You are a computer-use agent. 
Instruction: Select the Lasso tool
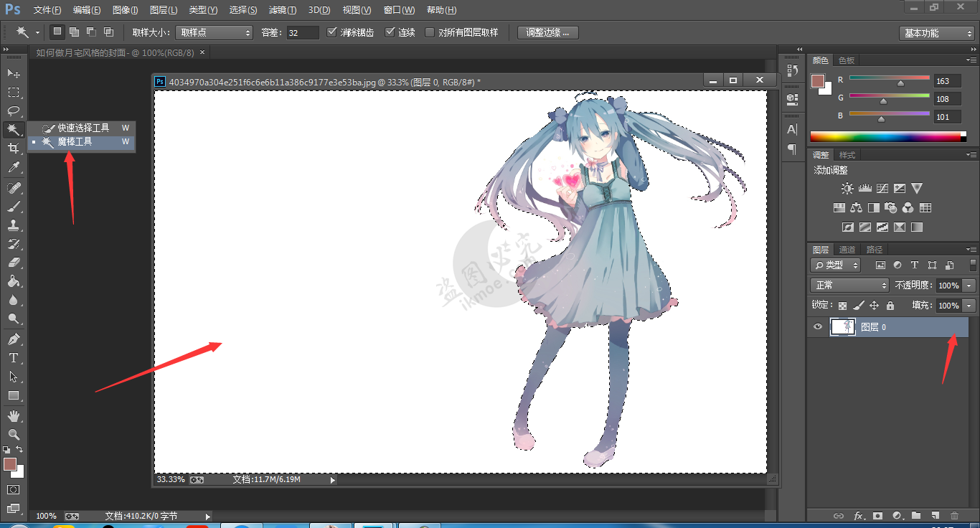pos(14,110)
